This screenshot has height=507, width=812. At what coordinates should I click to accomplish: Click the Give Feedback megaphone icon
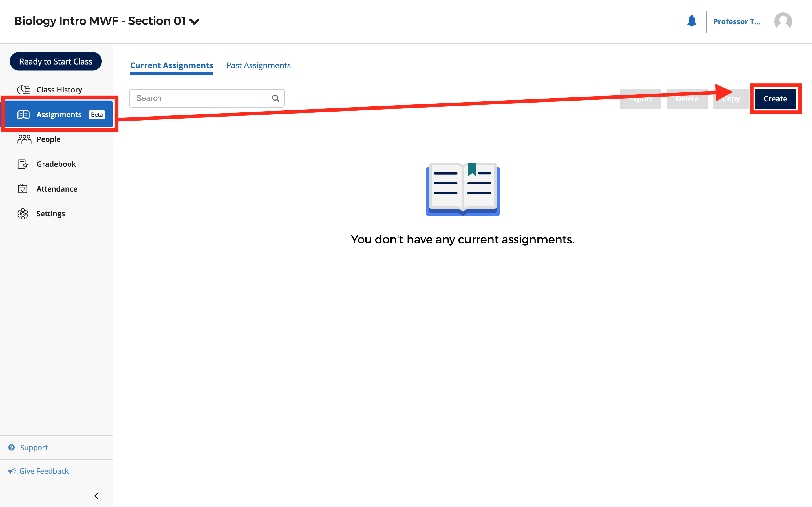pos(12,471)
